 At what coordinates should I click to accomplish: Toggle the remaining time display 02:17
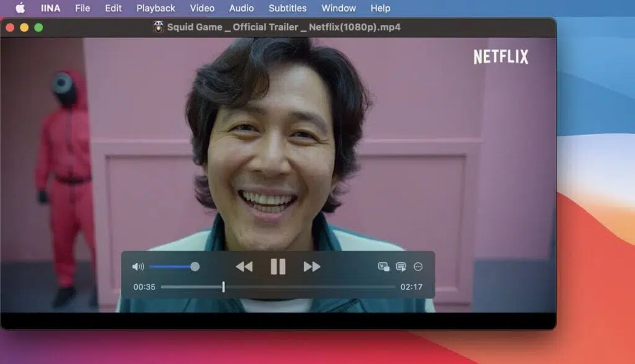click(x=411, y=287)
